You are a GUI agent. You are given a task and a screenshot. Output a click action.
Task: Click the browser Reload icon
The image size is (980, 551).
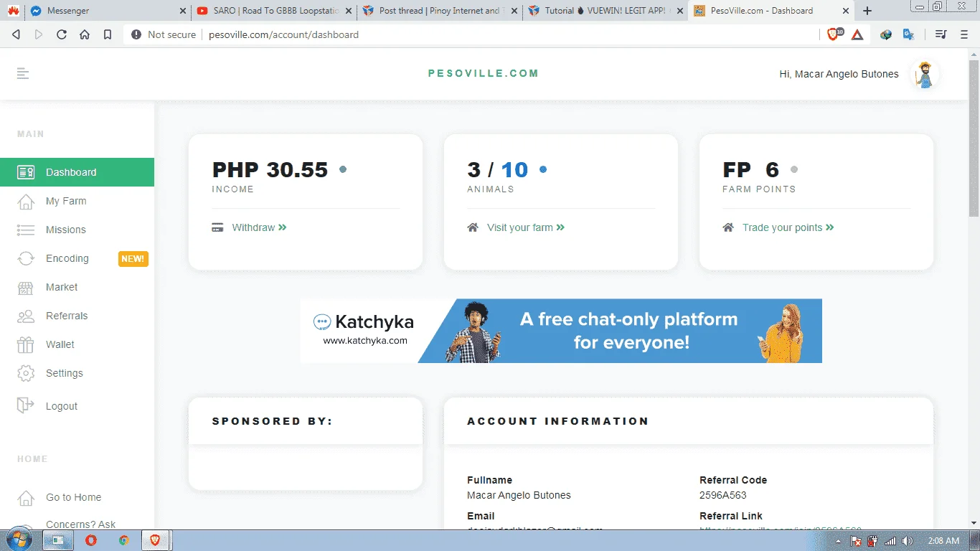(62, 34)
